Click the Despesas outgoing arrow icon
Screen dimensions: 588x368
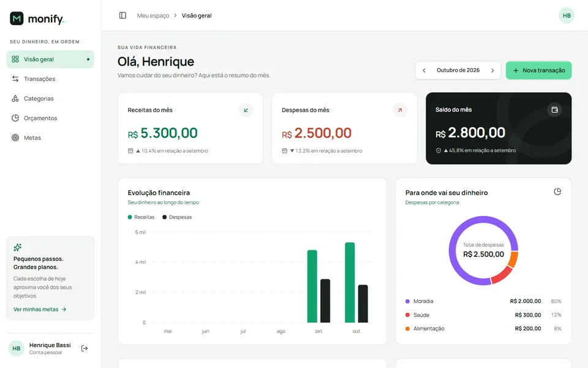pos(400,110)
